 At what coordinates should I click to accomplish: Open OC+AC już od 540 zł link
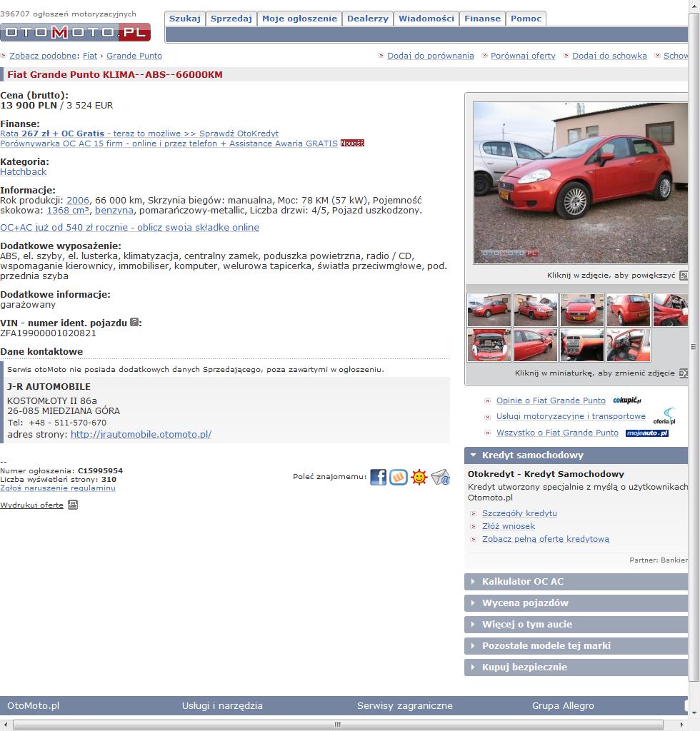click(130, 228)
